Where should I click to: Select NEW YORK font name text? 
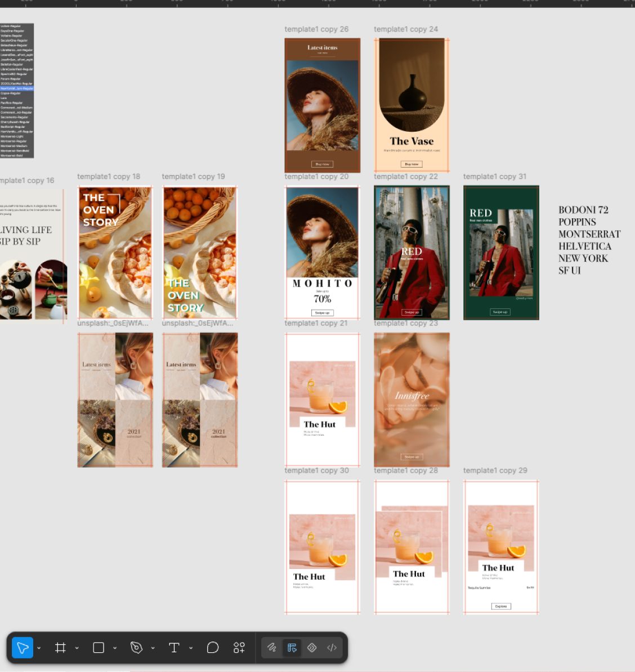pos(583,258)
